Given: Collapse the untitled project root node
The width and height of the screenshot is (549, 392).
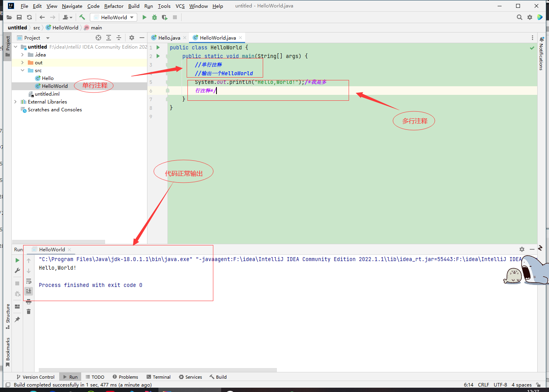Looking at the screenshot, I should (16, 47).
